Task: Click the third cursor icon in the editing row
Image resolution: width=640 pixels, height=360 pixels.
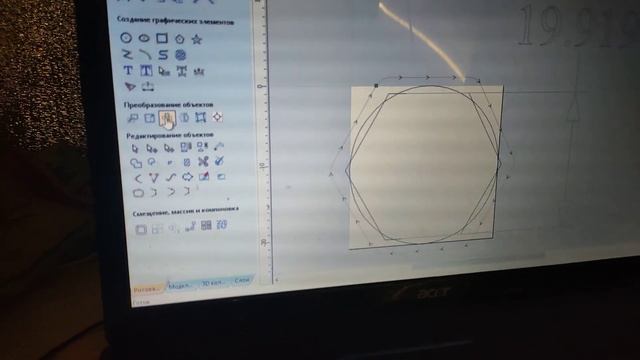Action: [x=169, y=148]
